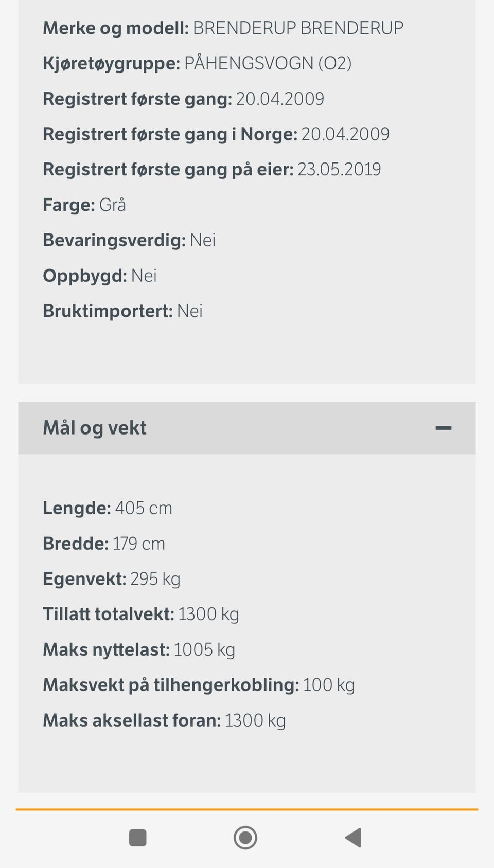Collapse the Mål og vekt header
The image size is (494, 868).
(95, 428)
